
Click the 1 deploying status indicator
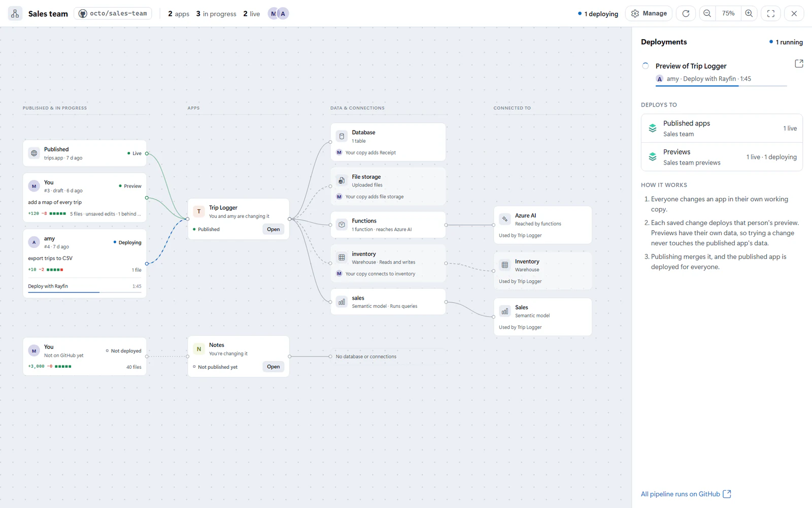pyautogui.click(x=598, y=14)
